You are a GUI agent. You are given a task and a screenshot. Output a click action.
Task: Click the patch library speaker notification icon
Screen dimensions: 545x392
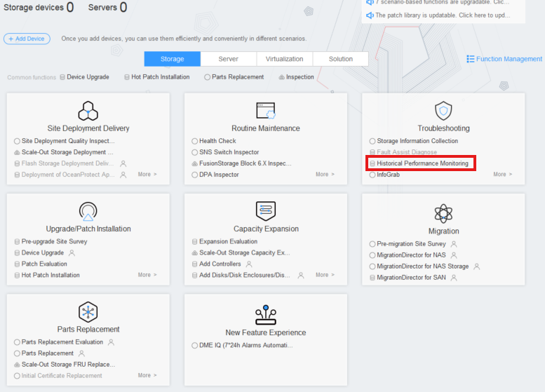pos(370,15)
